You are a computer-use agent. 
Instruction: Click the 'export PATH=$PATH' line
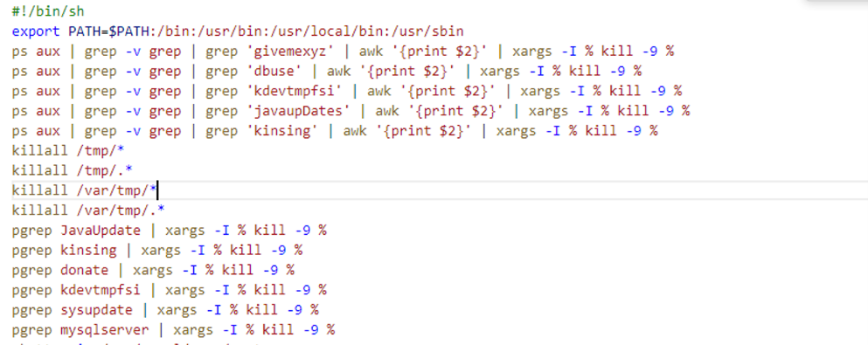tap(238, 31)
